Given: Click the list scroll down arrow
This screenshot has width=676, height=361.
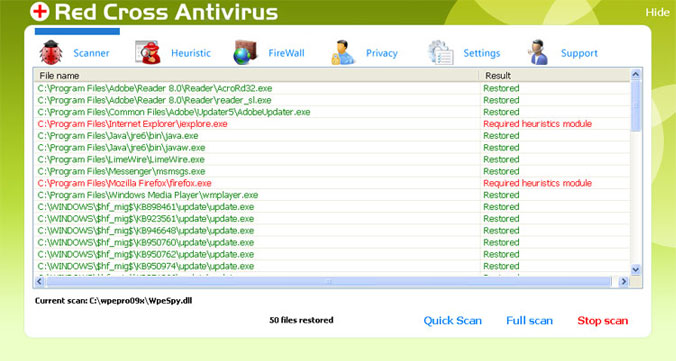Looking at the screenshot, I should point(635,270).
